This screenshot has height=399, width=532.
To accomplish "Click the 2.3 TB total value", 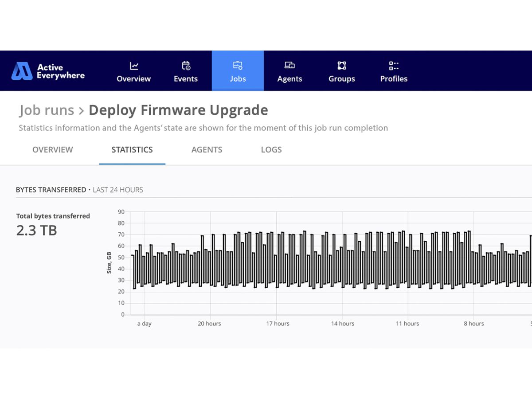I will click(x=37, y=231).
